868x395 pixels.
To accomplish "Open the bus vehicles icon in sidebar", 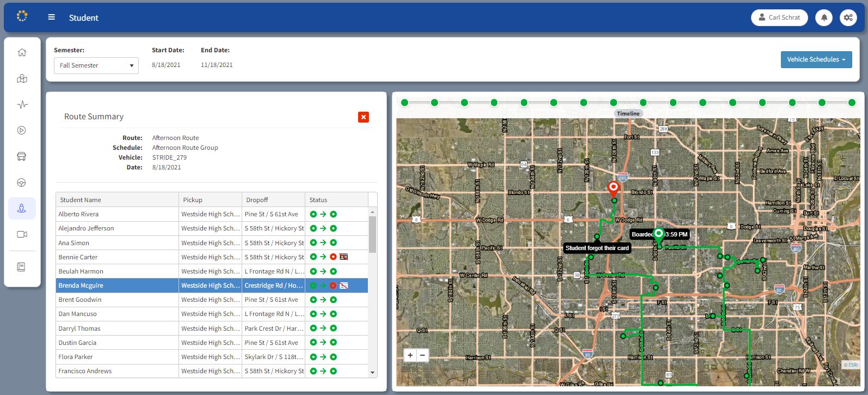I will (x=22, y=156).
